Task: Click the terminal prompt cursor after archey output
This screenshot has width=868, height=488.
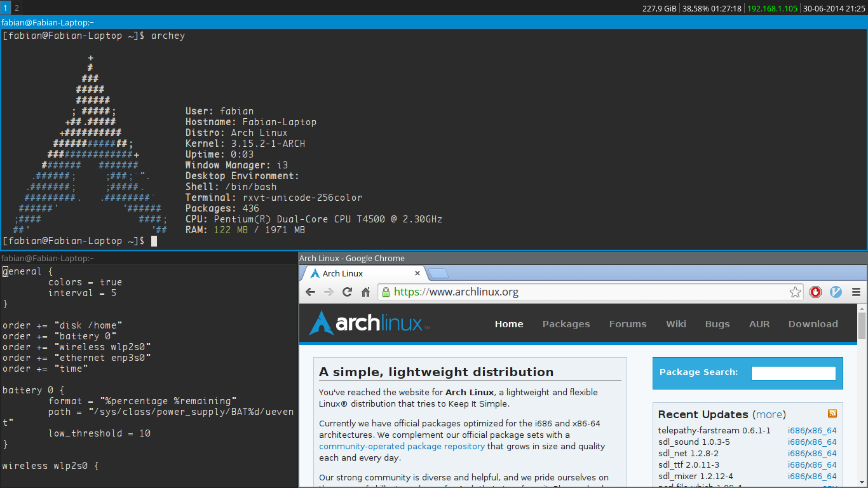Action: (154, 241)
